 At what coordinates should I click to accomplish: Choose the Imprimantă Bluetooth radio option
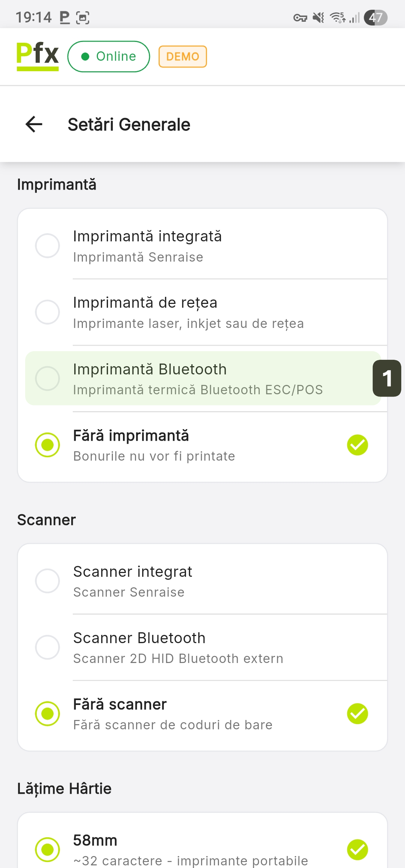pyautogui.click(x=48, y=379)
